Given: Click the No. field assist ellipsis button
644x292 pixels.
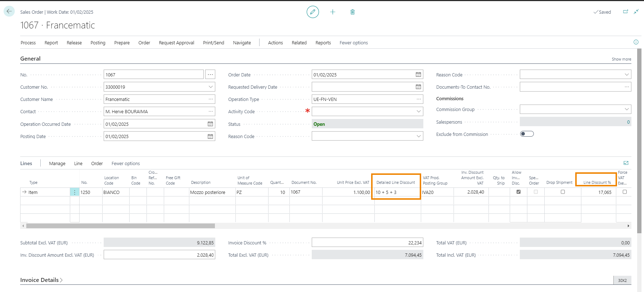Looking at the screenshot, I should (210, 75).
